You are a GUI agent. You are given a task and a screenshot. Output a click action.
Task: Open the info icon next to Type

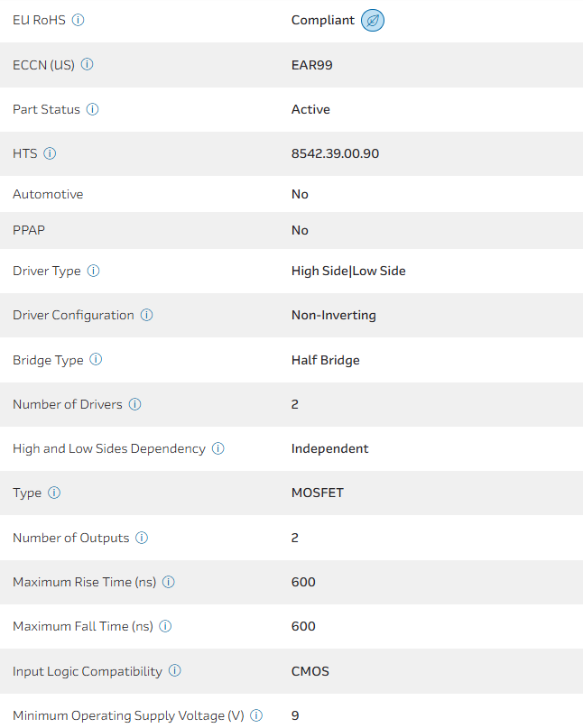(x=54, y=493)
